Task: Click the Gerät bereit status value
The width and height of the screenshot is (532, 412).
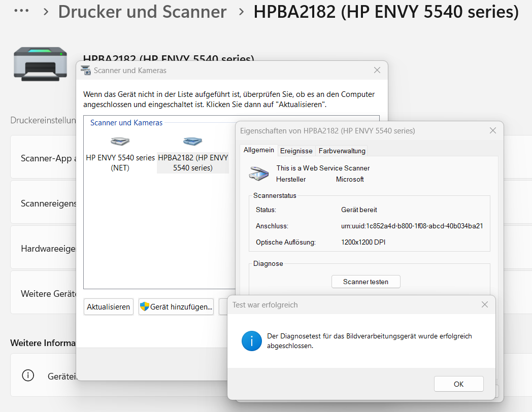Action: pos(359,210)
